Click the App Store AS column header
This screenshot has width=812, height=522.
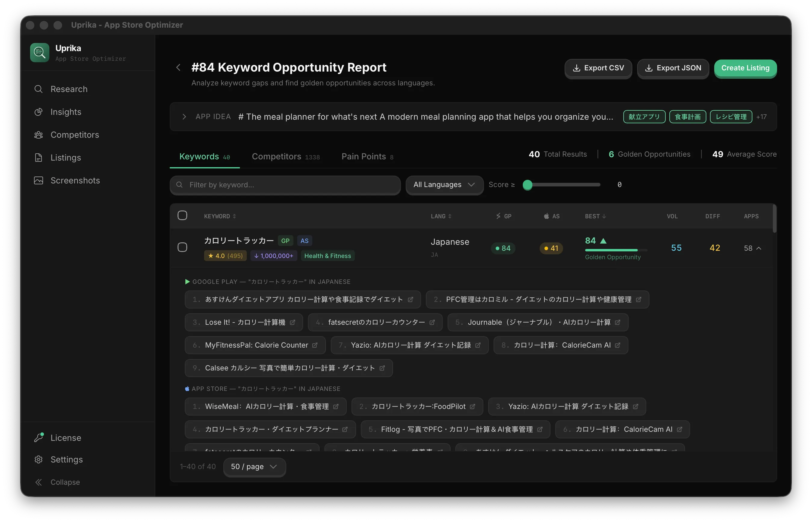(x=551, y=216)
